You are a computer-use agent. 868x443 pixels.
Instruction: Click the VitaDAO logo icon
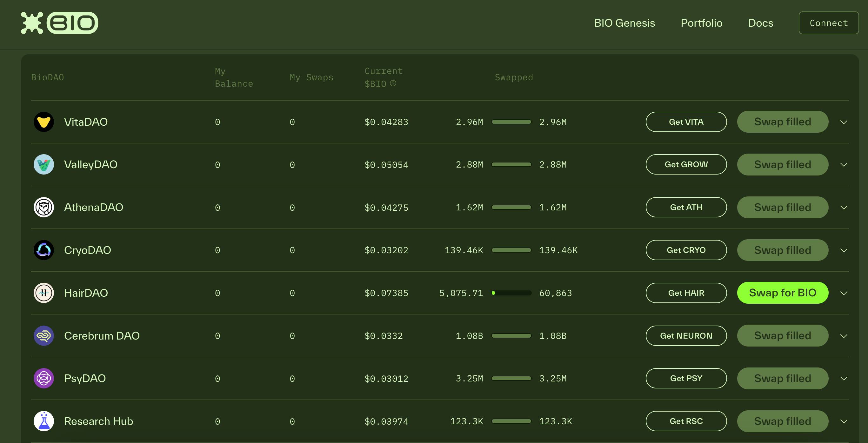[43, 120]
